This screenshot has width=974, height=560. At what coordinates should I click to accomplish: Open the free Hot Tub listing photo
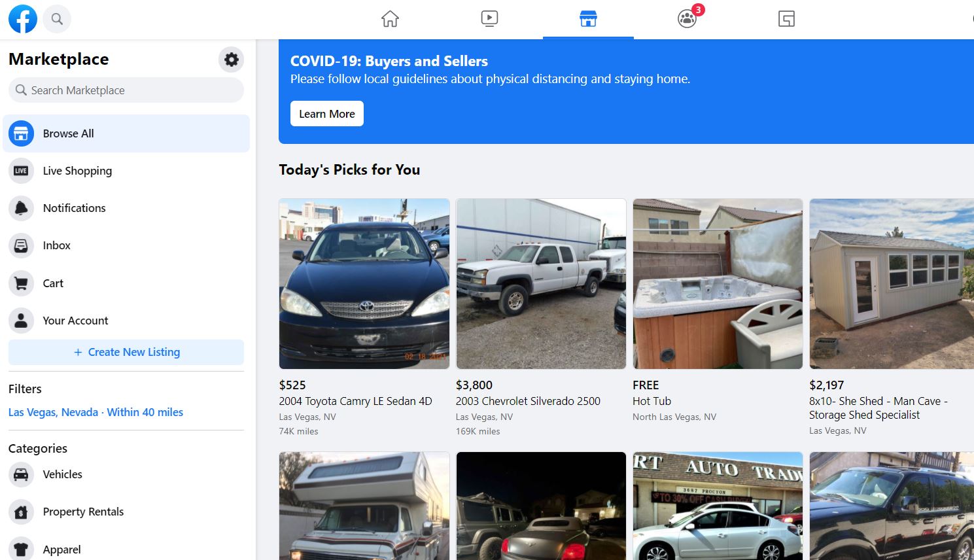(718, 284)
